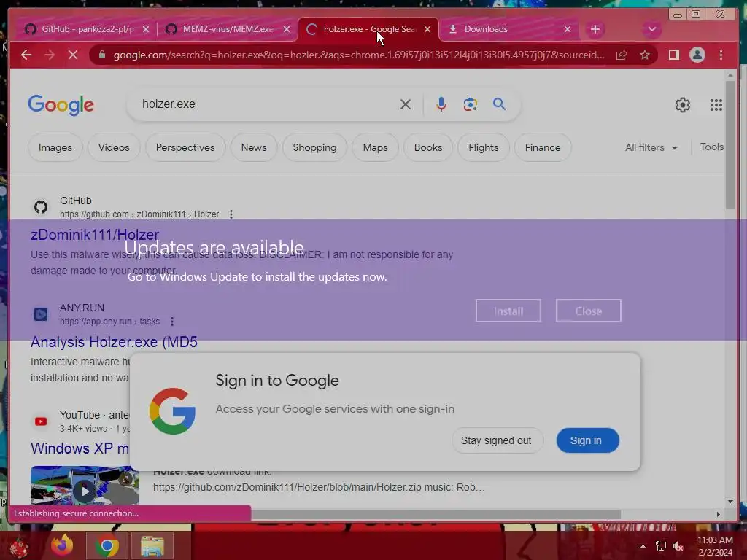Image resolution: width=747 pixels, height=560 pixels.
Task: Go forward in browser history
Action: pos(50,55)
